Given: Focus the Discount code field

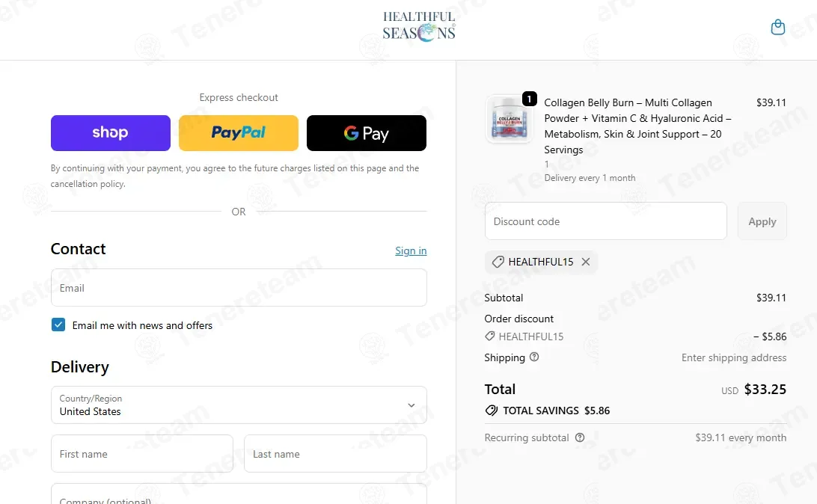Looking at the screenshot, I should (x=605, y=221).
